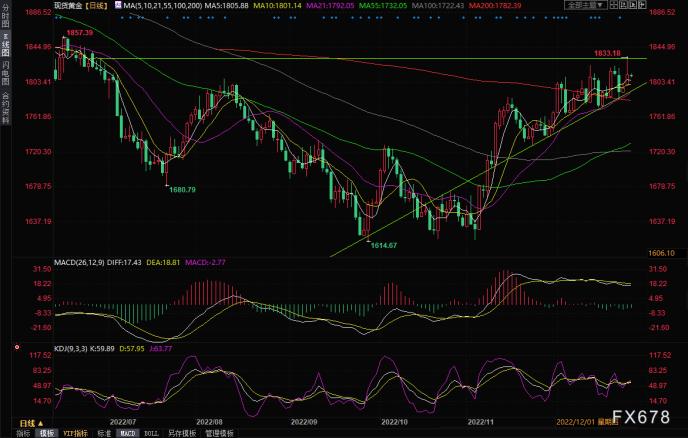688x438 pixels.
Task: Open 合约资料 tab in left sidebar
Action: coord(5,108)
